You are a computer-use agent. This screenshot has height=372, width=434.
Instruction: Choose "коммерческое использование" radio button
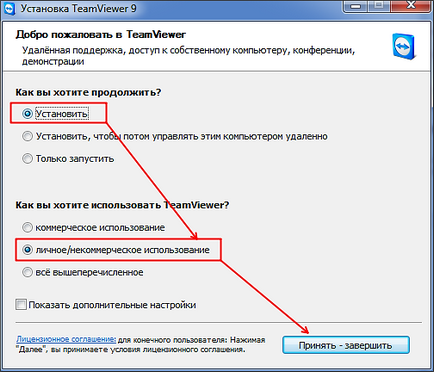point(27,227)
